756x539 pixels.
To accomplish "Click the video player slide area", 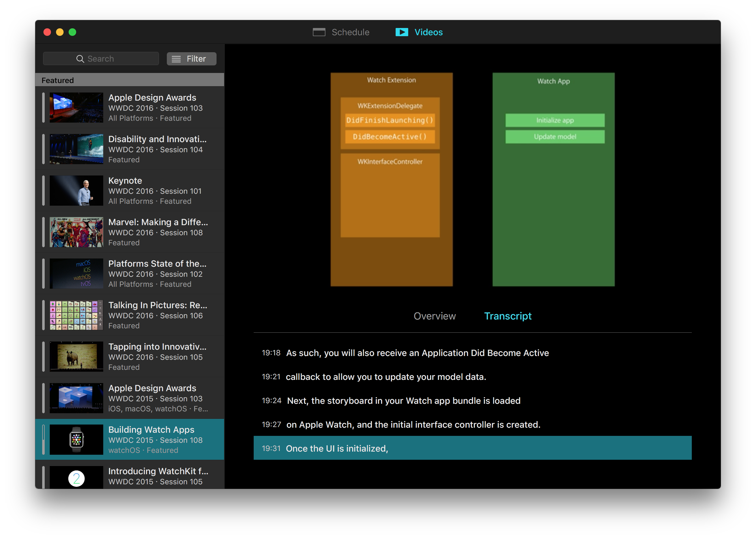I will (x=472, y=179).
